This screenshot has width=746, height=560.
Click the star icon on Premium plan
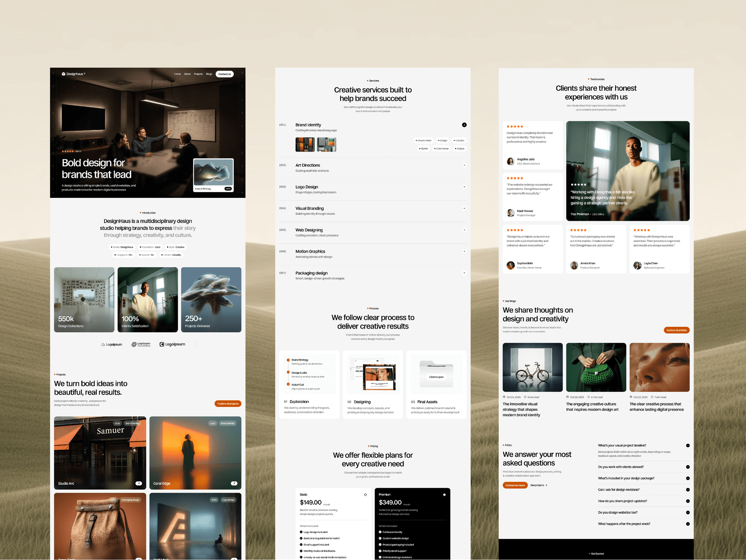(x=444, y=495)
